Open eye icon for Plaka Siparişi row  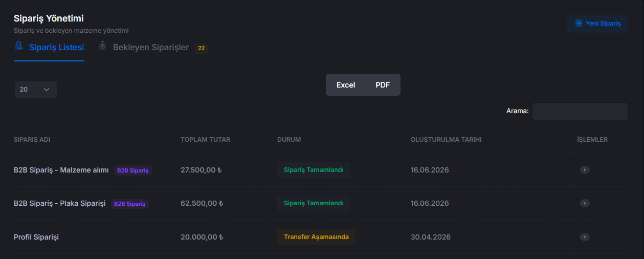click(585, 203)
